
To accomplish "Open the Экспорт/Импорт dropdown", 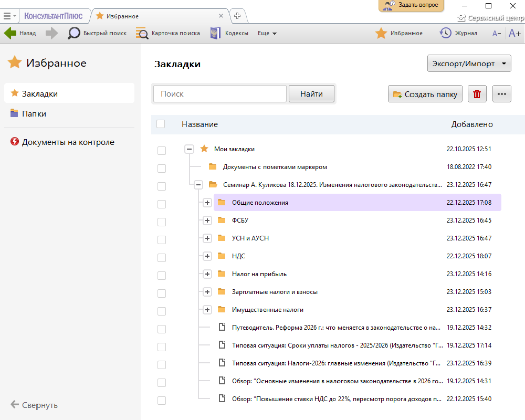I will click(469, 64).
